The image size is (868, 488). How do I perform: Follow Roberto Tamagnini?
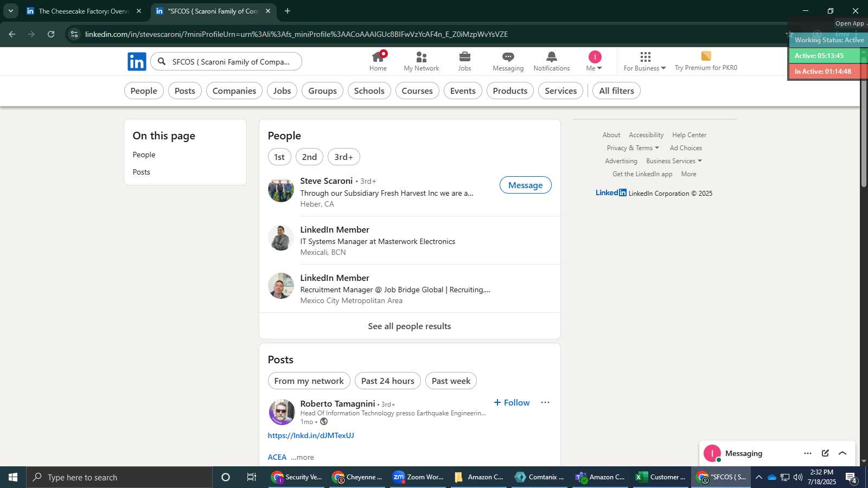pos(512,402)
